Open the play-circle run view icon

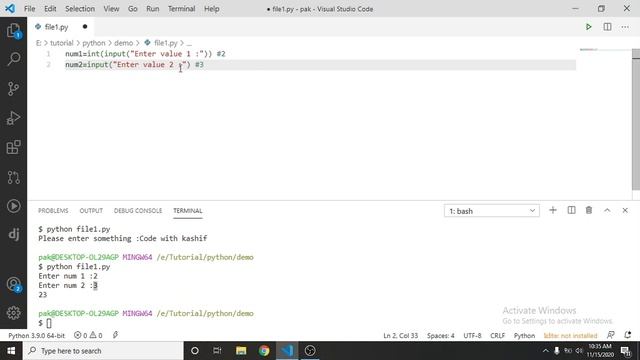tap(13, 206)
